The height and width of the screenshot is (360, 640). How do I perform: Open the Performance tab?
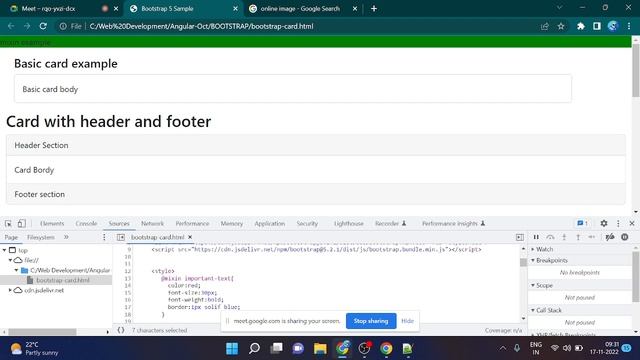(x=192, y=224)
